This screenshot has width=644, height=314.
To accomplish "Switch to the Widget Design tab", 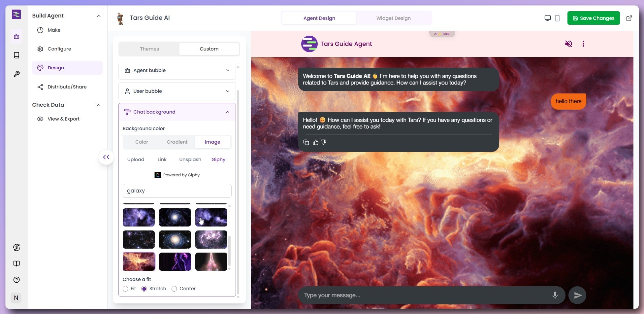I will [x=393, y=18].
